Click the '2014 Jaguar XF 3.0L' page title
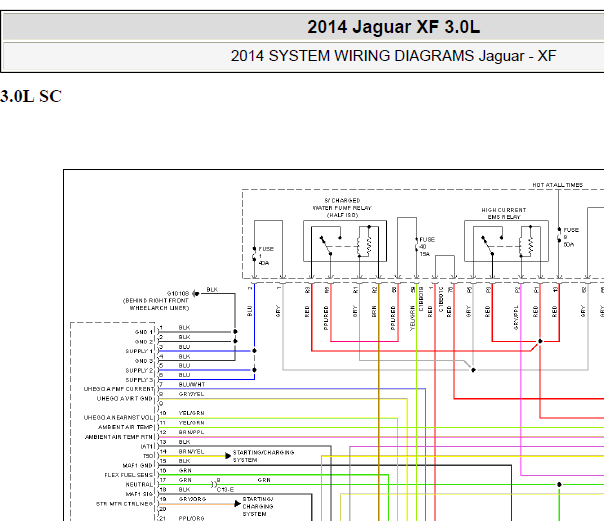Screen dimensions: 604x521 pyautogui.click(x=393, y=27)
